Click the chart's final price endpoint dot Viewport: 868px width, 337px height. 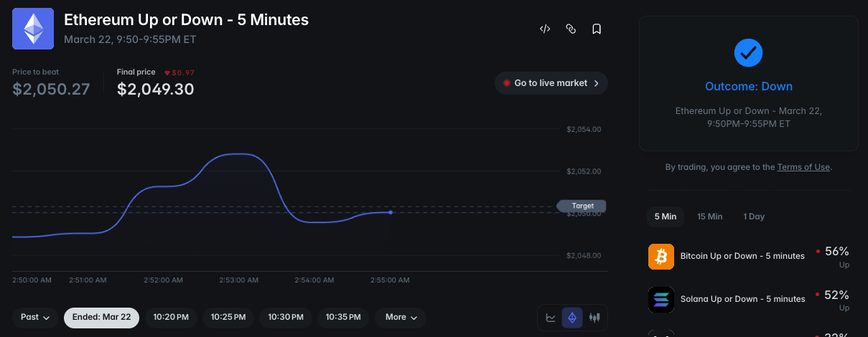click(x=391, y=212)
